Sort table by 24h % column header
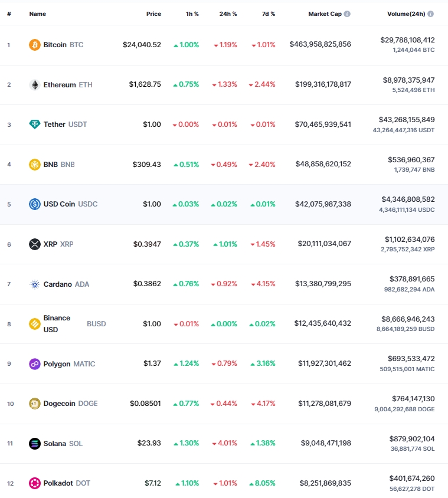Screen dimensions: 448x498 pos(228,14)
